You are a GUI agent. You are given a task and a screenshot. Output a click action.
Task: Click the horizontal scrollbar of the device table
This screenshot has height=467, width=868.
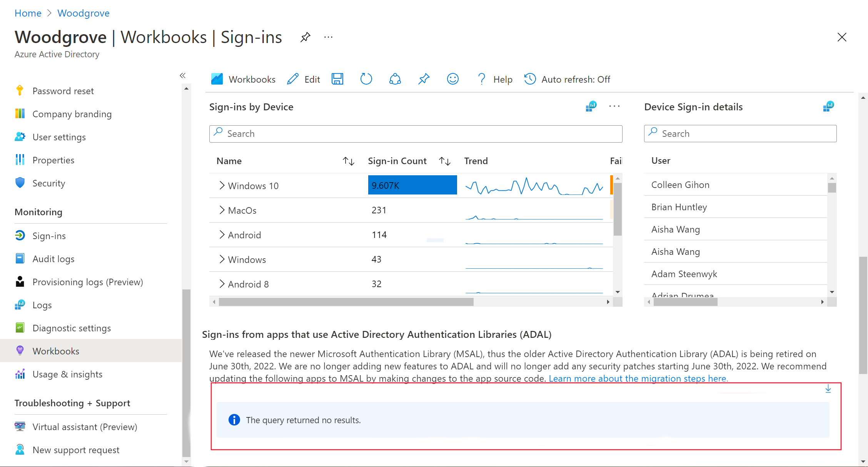click(x=346, y=302)
